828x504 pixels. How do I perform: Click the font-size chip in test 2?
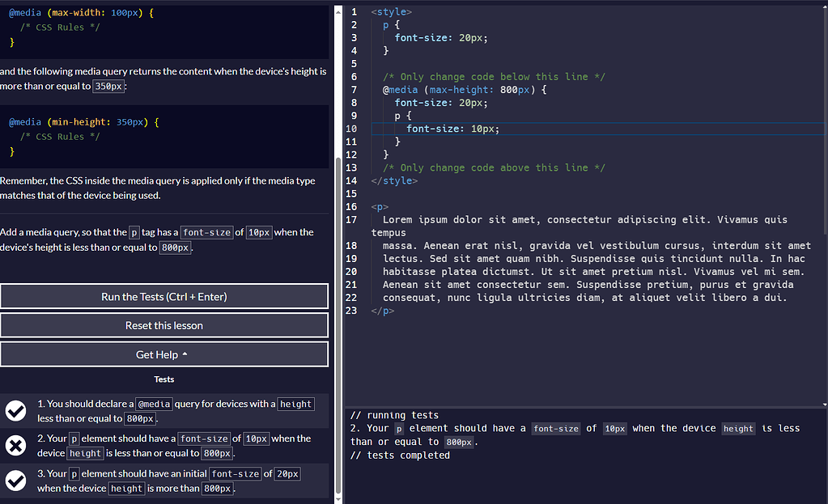click(204, 438)
